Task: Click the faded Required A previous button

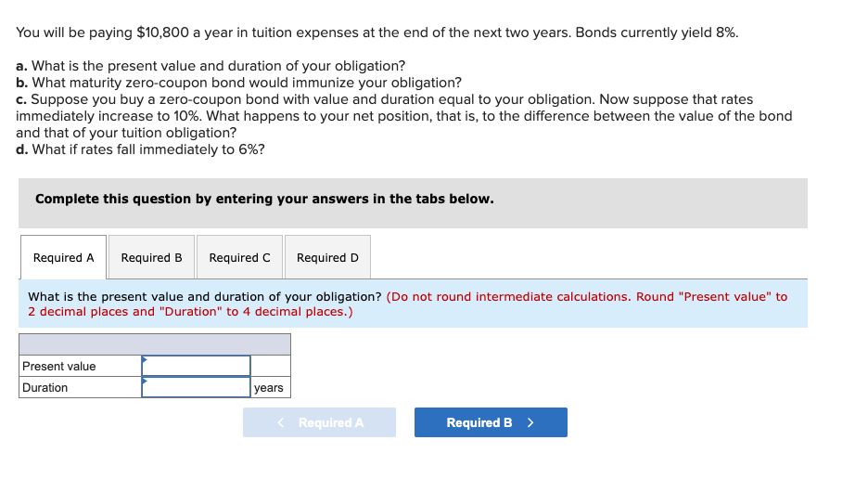Action: click(319, 422)
